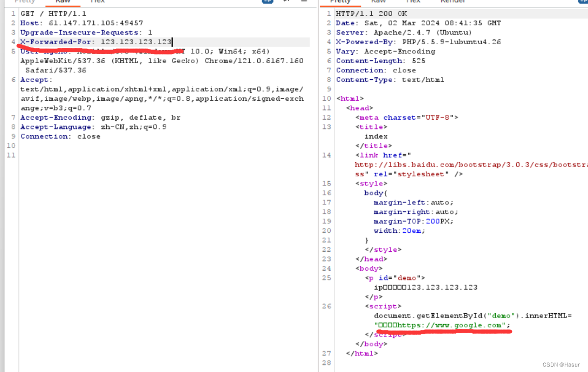The image size is (588, 372).
Task: Click the opening <title> tag in the response
Action: tap(371, 127)
